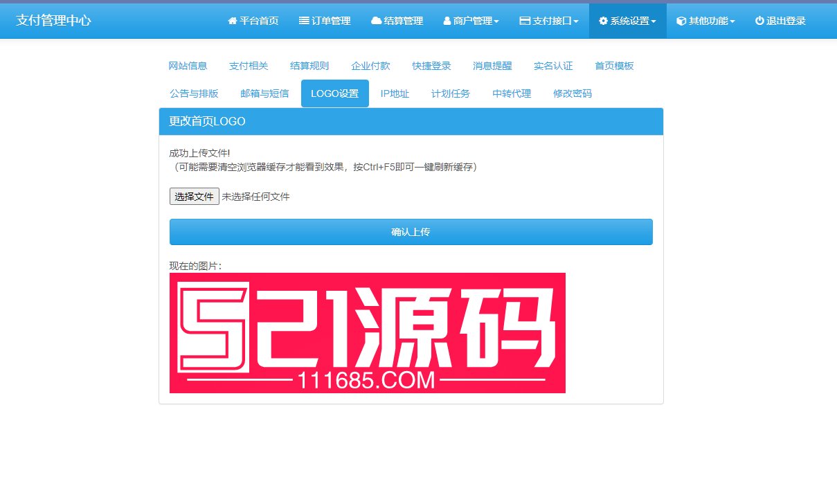Switch to the 支付相关 tab
This screenshot has width=837, height=504.
point(249,66)
